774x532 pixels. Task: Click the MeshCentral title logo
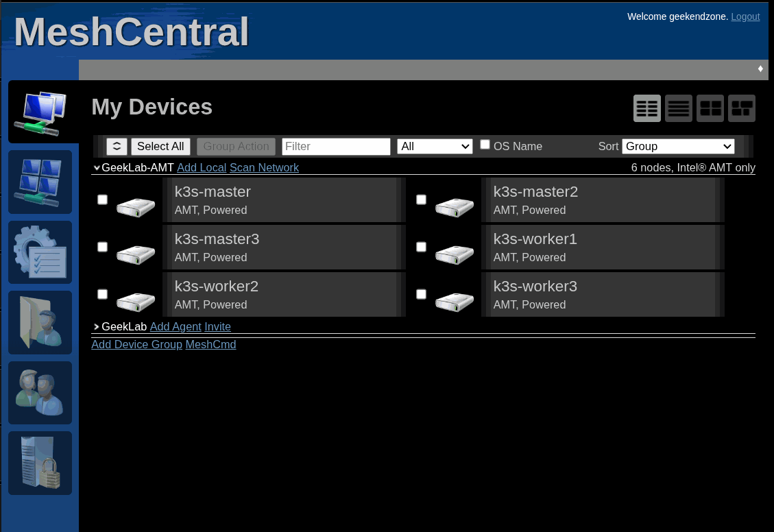pos(132,32)
